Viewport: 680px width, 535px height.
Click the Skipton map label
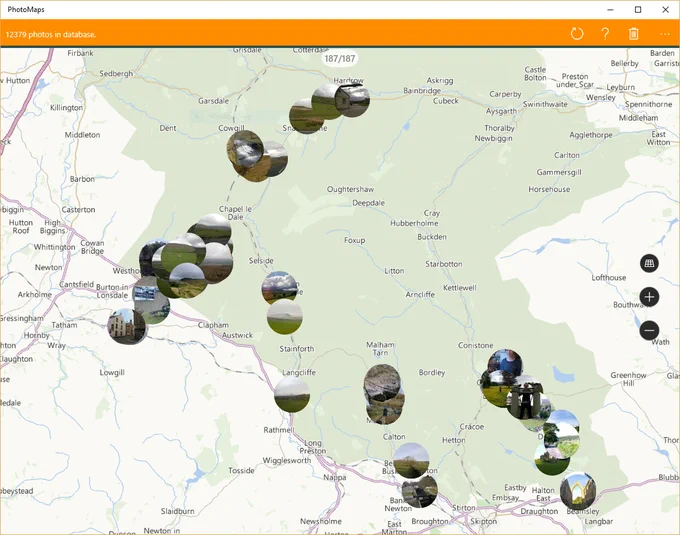[x=484, y=521]
